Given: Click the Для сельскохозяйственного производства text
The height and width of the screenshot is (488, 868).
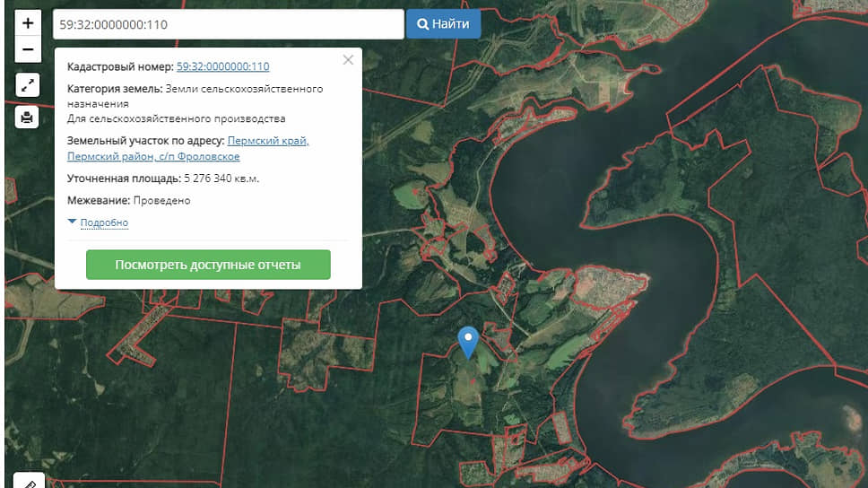Looking at the screenshot, I should [x=176, y=118].
